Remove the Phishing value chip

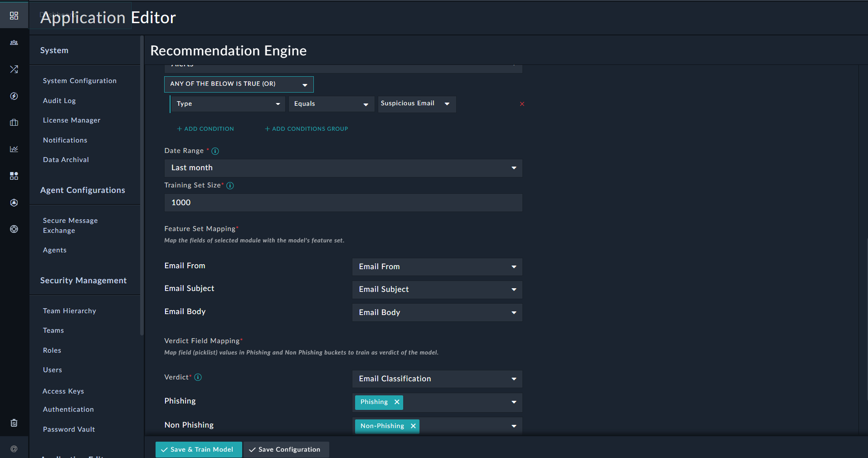click(x=396, y=402)
